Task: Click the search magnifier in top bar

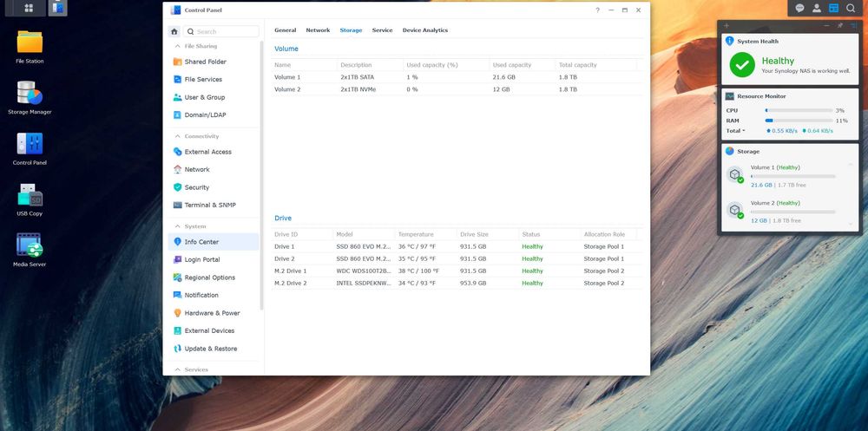Action: [851, 8]
